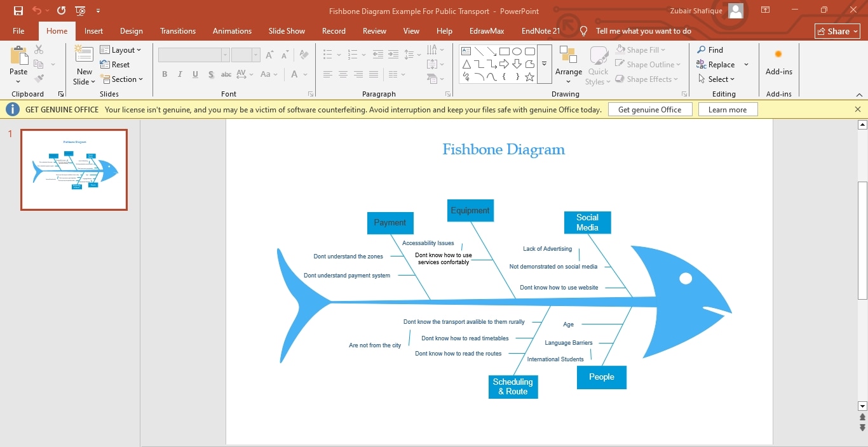
Task: Toggle Bold formatting
Action: tap(165, 74)
